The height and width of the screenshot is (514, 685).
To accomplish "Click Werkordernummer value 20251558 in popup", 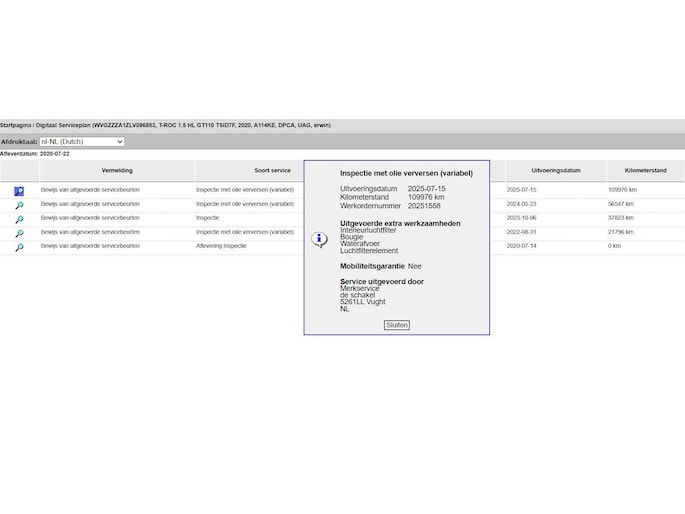I will pos(424,206).
